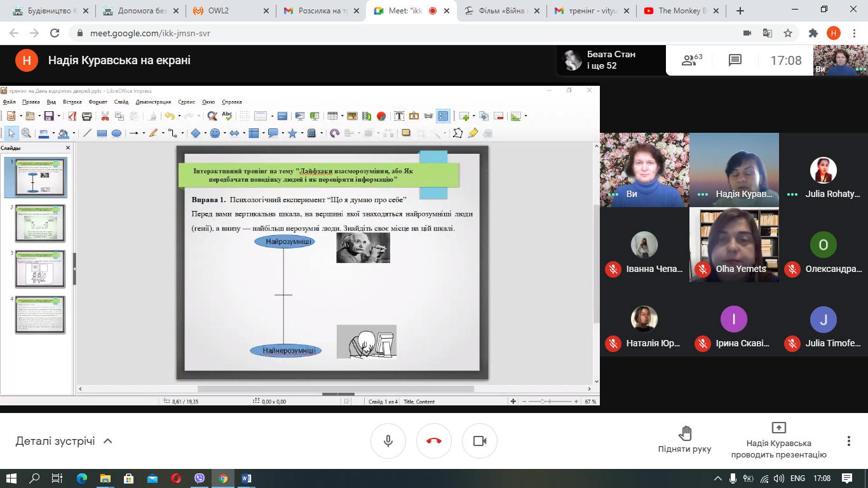868x488 pixels.
Task: Reload the page in the browser
Action: [x=55, y=33]
